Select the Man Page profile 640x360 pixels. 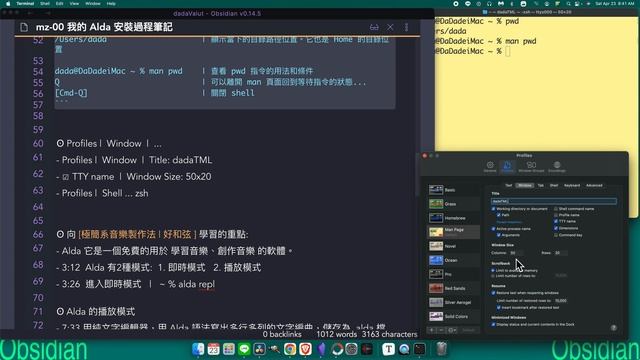(x=453, y=232)
